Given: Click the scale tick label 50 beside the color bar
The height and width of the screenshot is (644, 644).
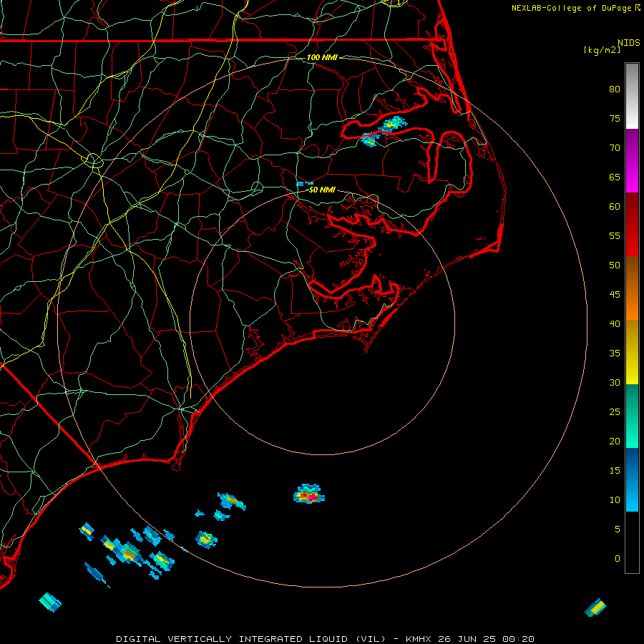Looking at the screenshot, I should pos(615,265).
